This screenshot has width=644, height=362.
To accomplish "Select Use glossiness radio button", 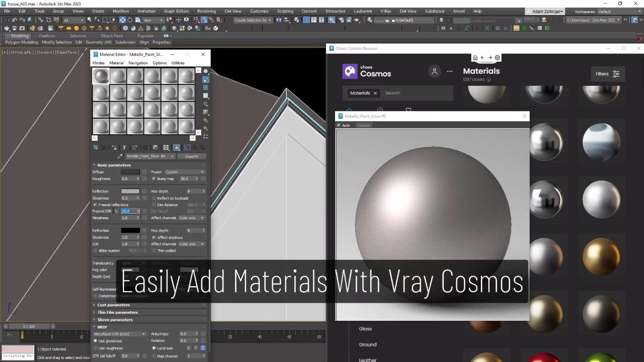I will tap(95, 341).
